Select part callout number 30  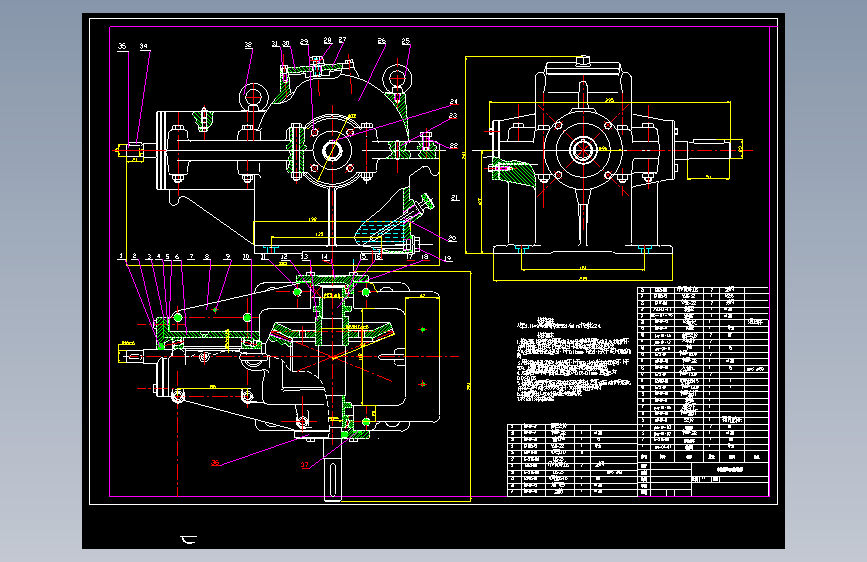click(286, 44)
